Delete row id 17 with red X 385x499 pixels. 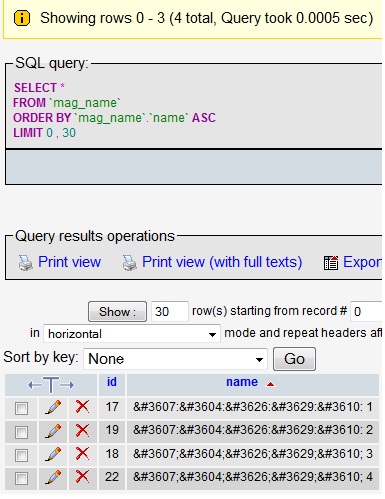[x=82, y=407]
